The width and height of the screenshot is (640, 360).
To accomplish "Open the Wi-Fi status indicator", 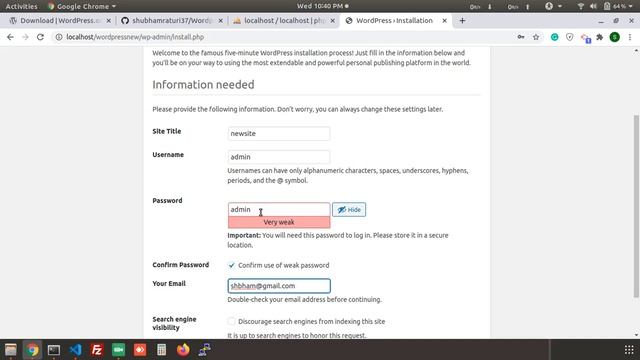I will 580,6.
